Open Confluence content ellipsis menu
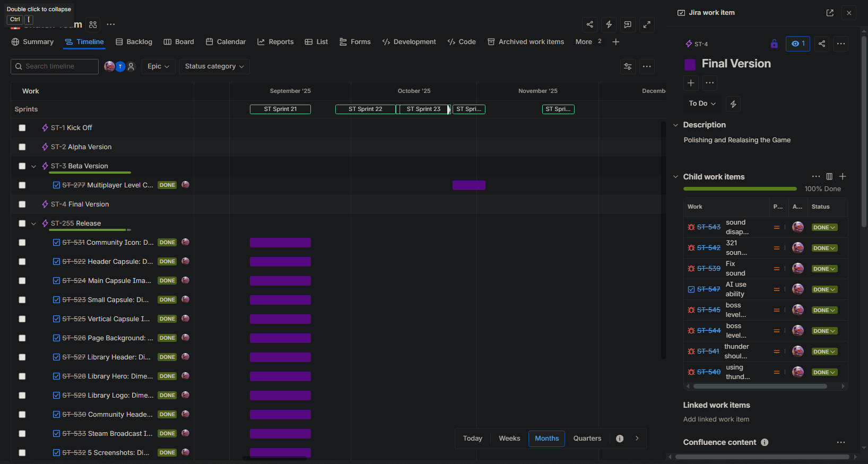 point(841,442)
